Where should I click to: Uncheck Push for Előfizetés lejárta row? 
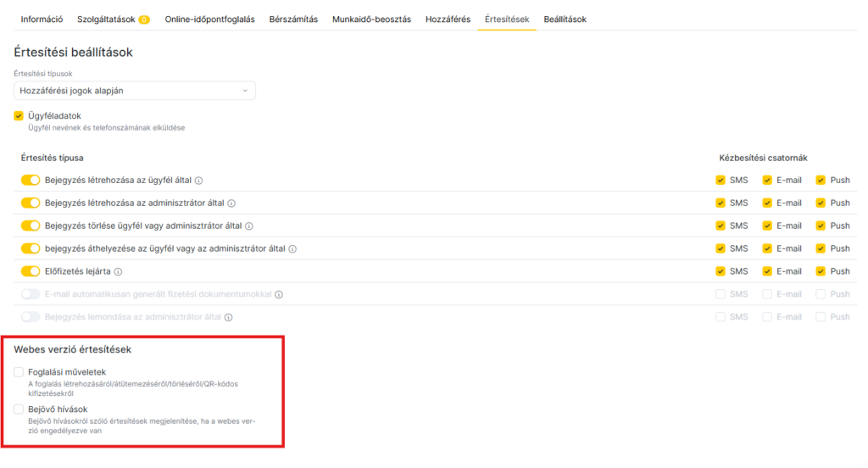[x=821, y=271]
